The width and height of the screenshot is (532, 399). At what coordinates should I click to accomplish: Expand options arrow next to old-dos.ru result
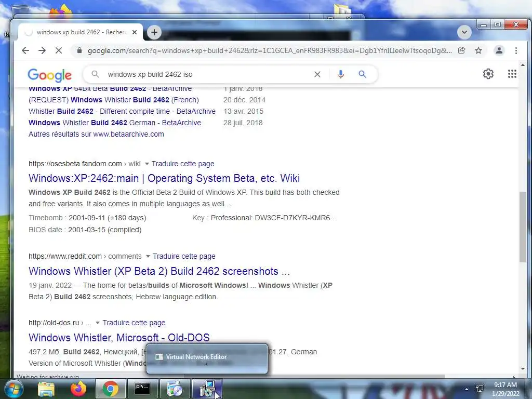98,323
